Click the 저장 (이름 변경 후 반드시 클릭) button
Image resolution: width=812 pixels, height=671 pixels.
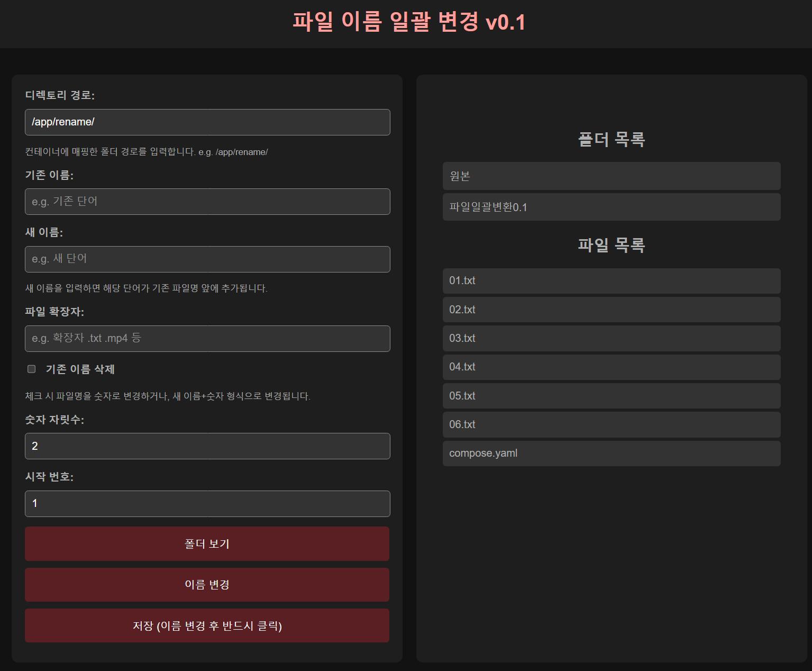click(207, 625)
